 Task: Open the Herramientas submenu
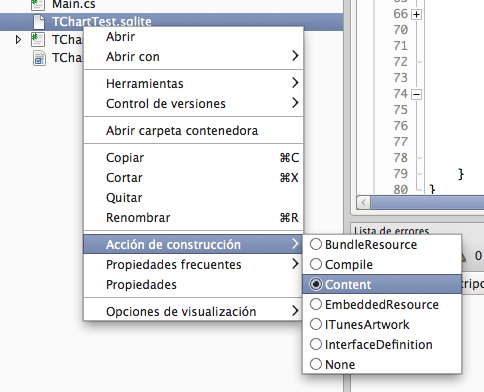point(193,83)
